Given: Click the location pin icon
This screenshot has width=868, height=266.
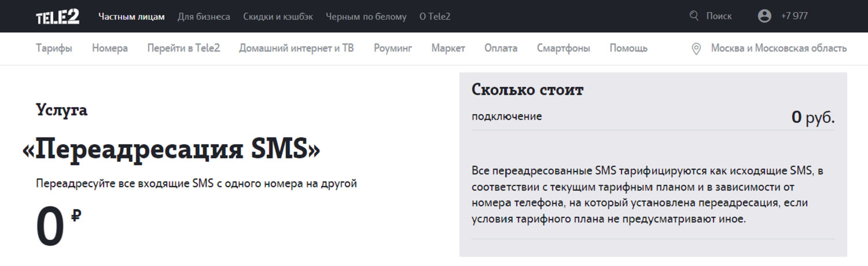Looking at the screenshot, I should click(x=697, y=49).
